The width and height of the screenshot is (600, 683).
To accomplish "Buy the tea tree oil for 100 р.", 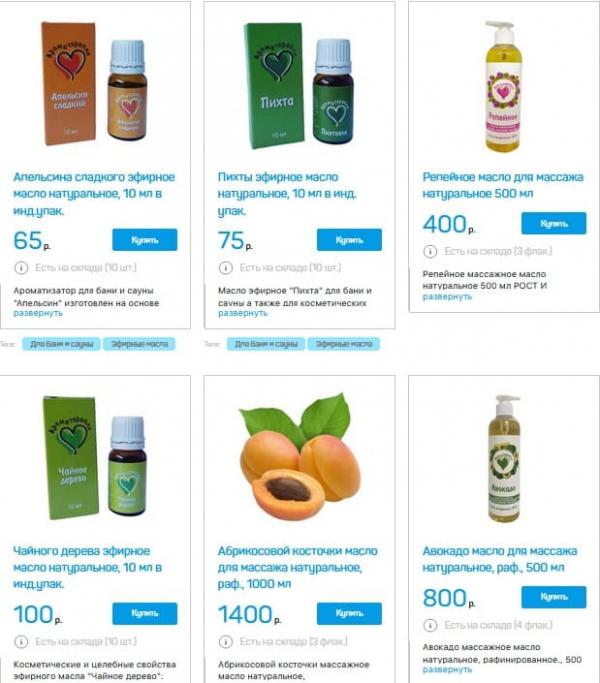I will tap(145, 613).
